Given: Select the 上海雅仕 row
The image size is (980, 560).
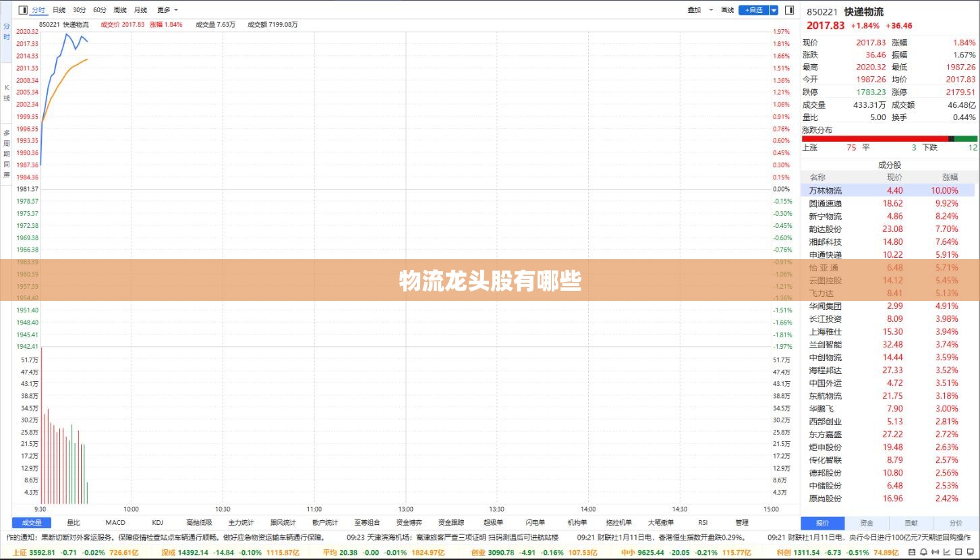Looking at the screenshot, I should (888, 331).
